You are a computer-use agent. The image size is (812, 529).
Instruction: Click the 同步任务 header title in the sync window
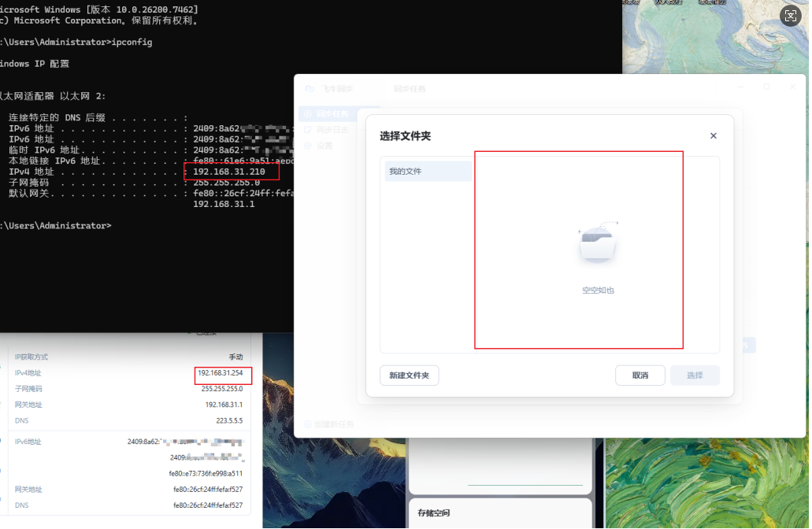[410, 89]
